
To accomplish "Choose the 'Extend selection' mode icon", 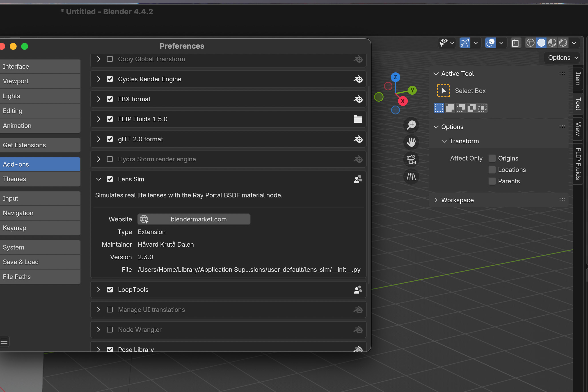I will click(x=450, y=108).
